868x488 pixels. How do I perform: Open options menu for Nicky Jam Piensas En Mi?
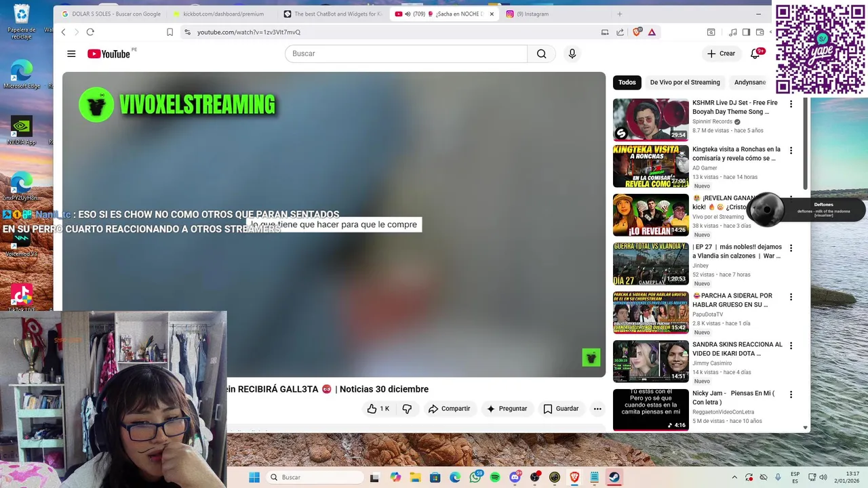[x=791, y=394]
